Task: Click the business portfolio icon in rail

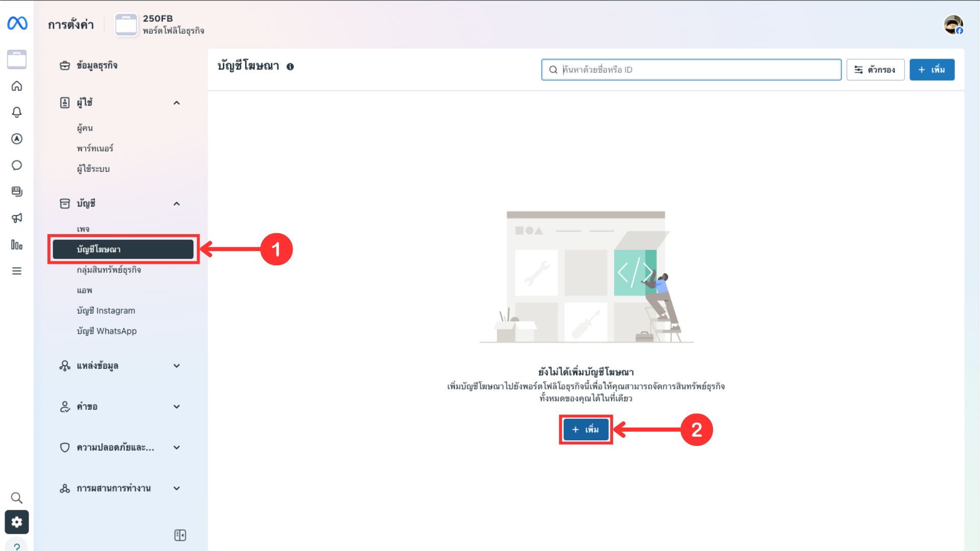Action: tap(17, 59)
